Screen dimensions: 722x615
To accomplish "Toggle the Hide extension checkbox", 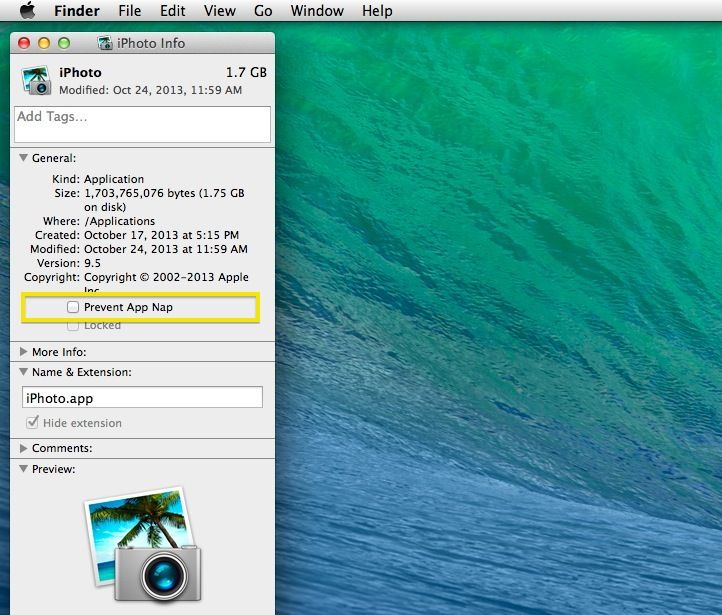I will [x=32, y=422].
